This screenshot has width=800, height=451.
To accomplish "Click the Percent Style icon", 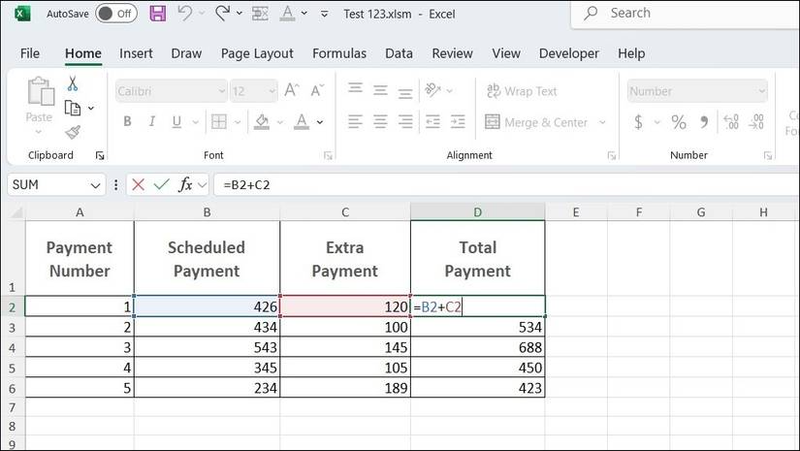I will coord(679,122).
